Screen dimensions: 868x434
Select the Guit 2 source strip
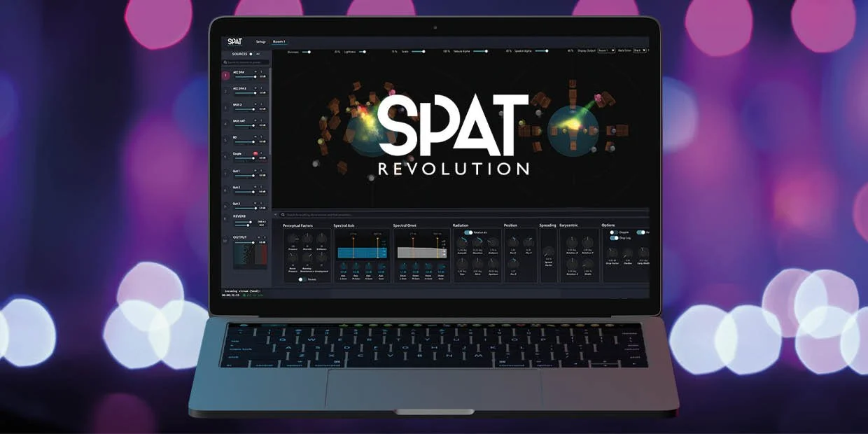[x=235, y=187]
